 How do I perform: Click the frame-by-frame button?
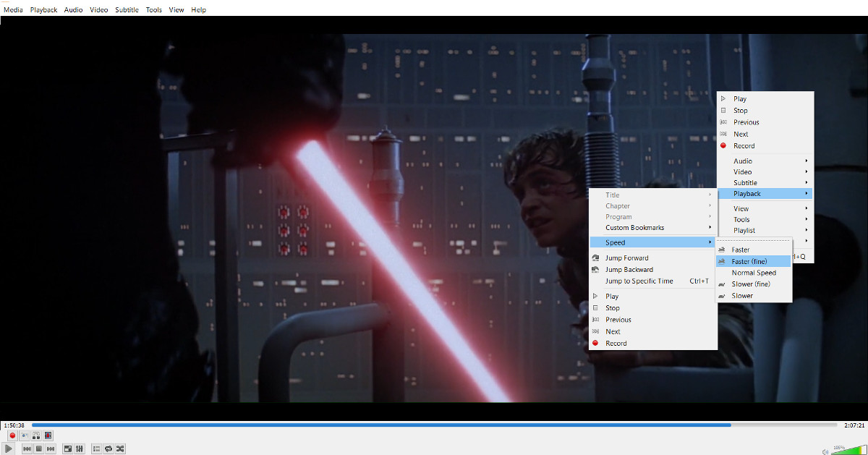coord(48,435)
